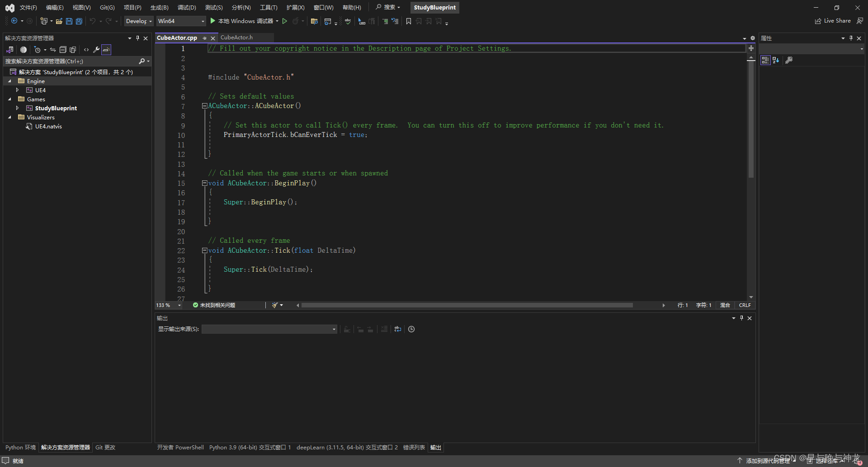Image resolution: width=868 pixels, height=467 pixels.
Task: Toggle Show All Files in Solution Explorer
Action: tap(73, 50)
